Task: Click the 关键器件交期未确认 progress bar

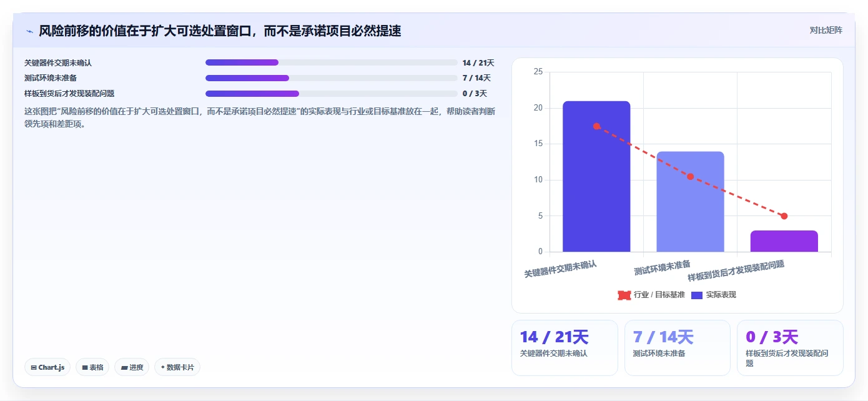Action: [332, 62]
